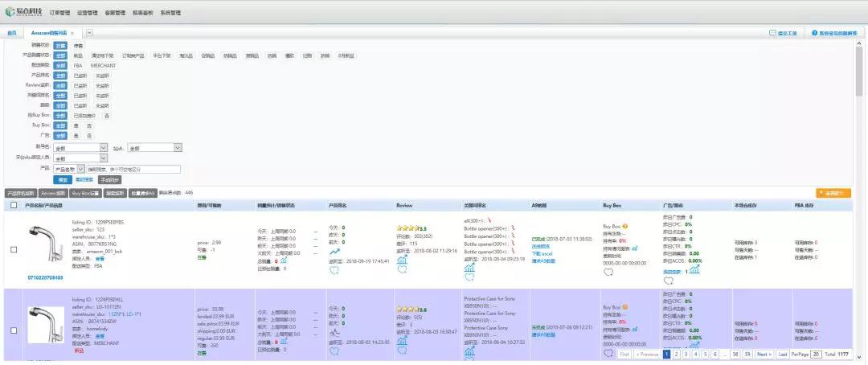
Task: Click the orange button above the table right
Action: [833, 193]
